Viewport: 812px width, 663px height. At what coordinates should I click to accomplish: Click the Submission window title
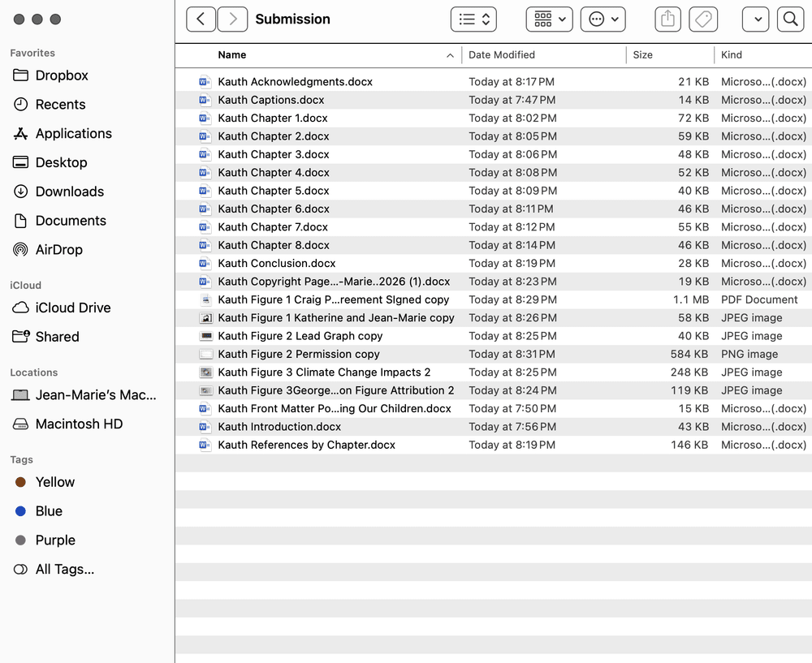(292, 19)
